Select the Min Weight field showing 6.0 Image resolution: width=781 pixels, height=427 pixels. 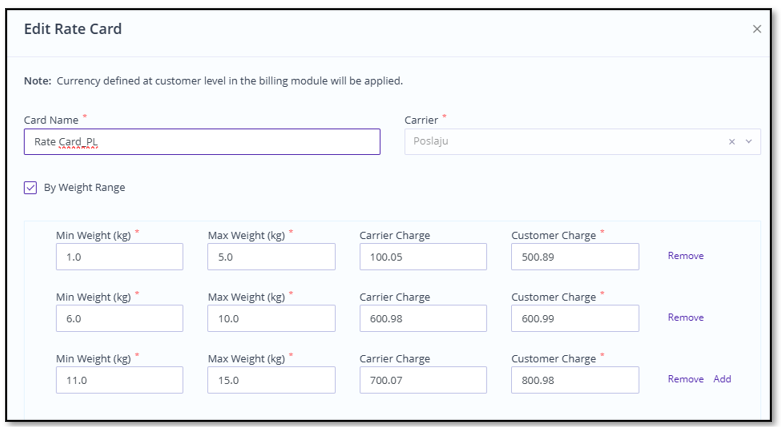(120, 318)
